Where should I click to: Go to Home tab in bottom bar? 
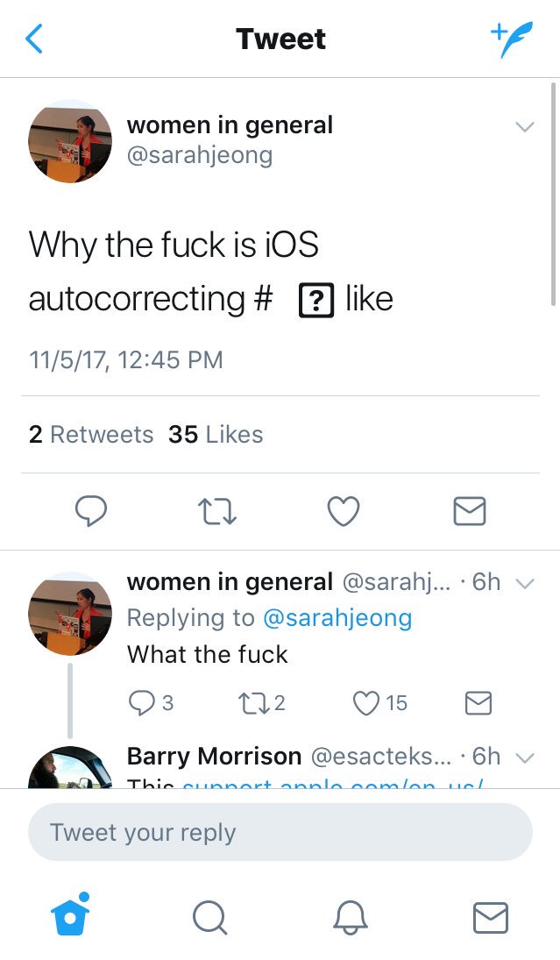click(x=70, y=914)
